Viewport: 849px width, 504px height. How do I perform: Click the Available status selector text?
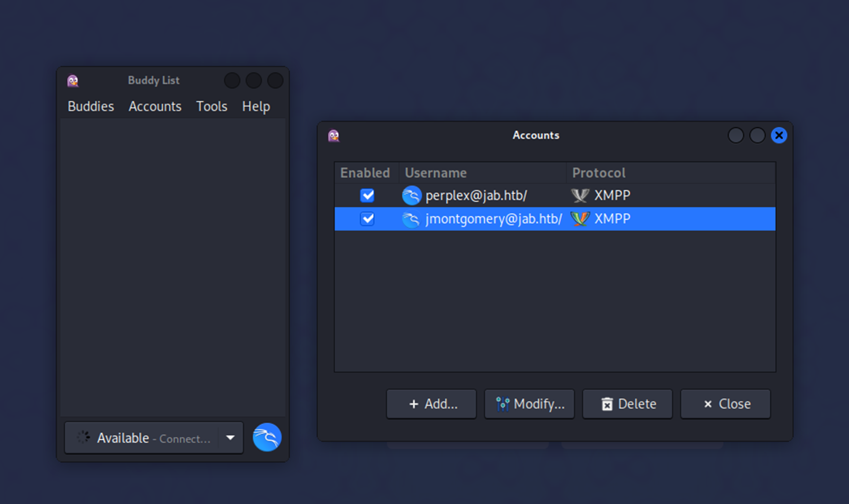(123, 438)
